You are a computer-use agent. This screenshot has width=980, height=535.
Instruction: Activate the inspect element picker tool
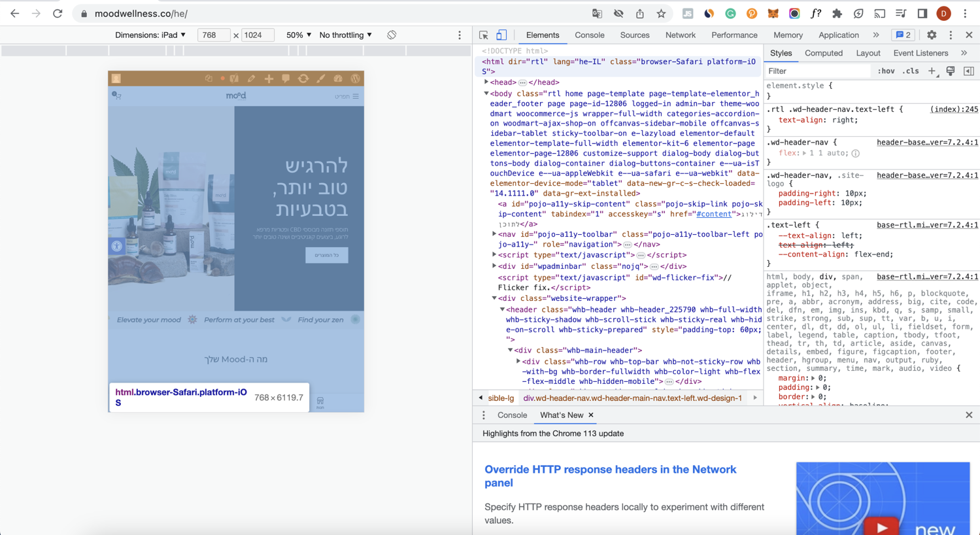[x=484, y=35]
